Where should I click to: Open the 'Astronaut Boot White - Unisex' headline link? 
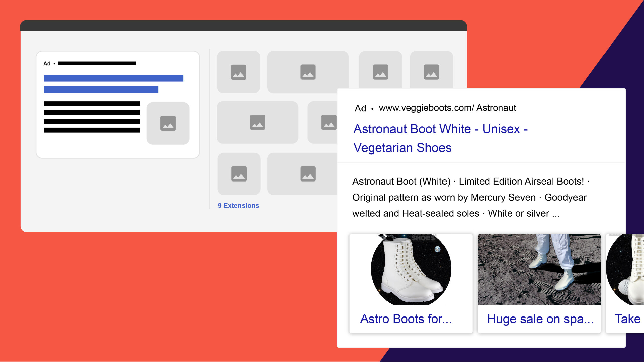tap(440, 138)
